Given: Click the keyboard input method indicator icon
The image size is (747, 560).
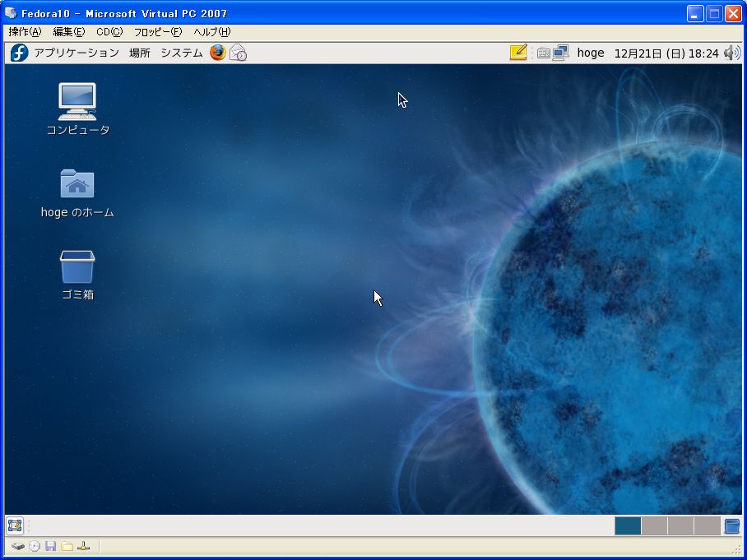Looking at the screenshot, I should click(x=544, y=53).
